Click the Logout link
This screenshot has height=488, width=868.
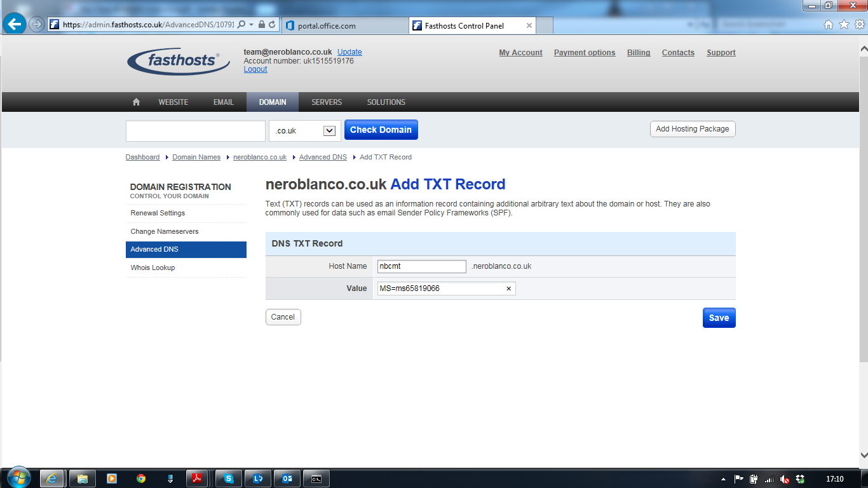coord(255,69)
